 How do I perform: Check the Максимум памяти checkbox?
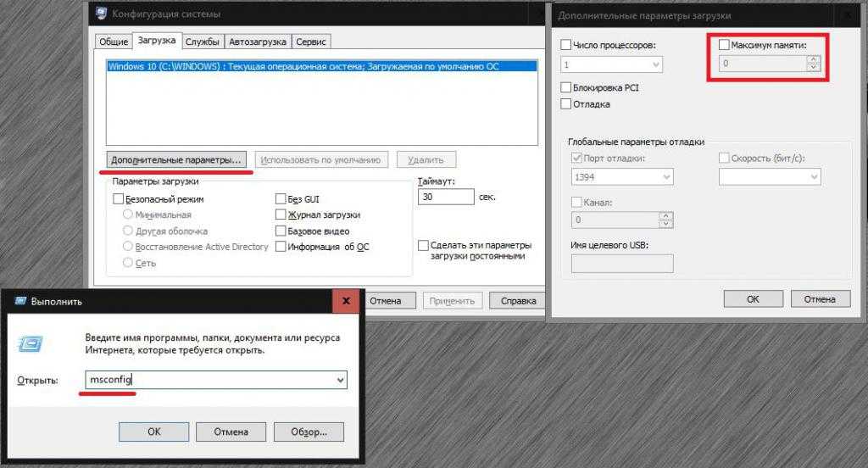tap(724, 44)
